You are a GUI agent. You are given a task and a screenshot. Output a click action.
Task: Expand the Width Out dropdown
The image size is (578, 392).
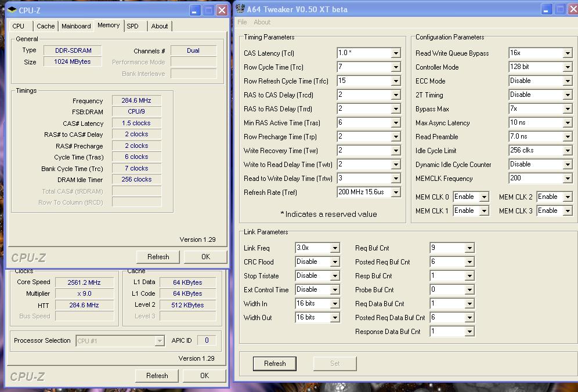pyautogui.click(x=335, y=318)
